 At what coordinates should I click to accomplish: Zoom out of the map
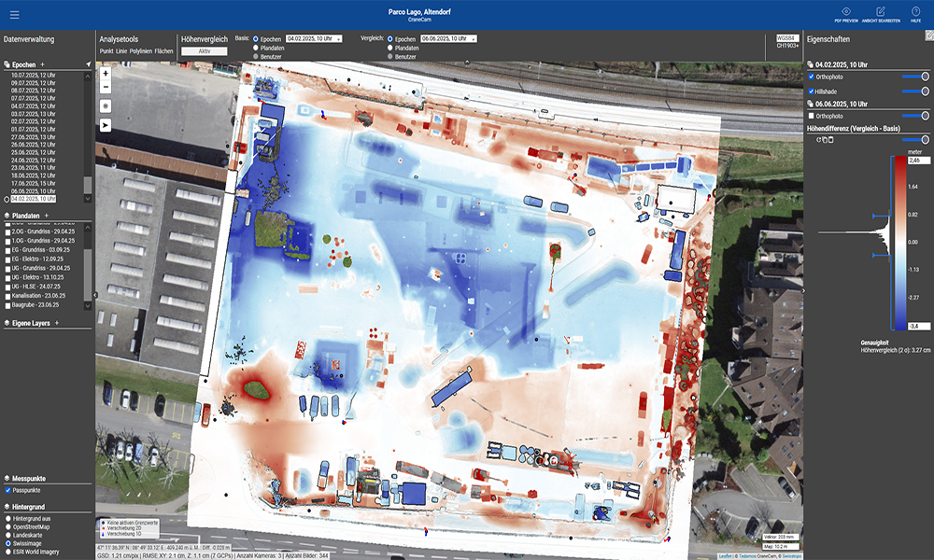pos(106,87)
